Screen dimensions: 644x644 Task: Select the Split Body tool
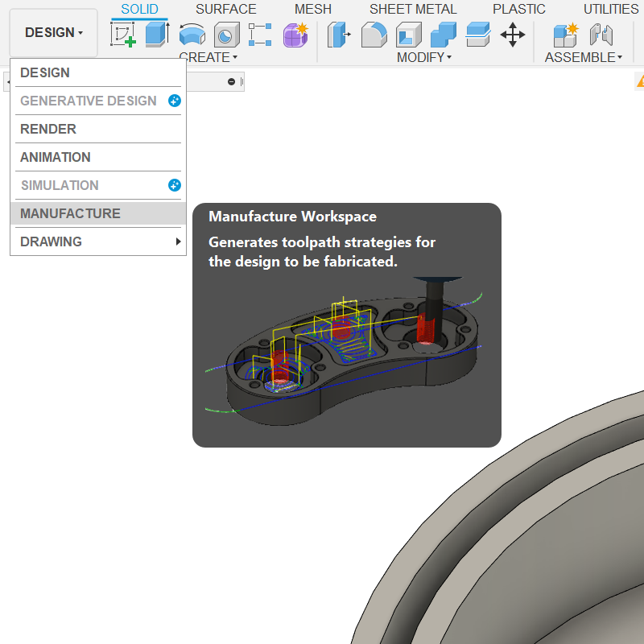click(477, 33)
